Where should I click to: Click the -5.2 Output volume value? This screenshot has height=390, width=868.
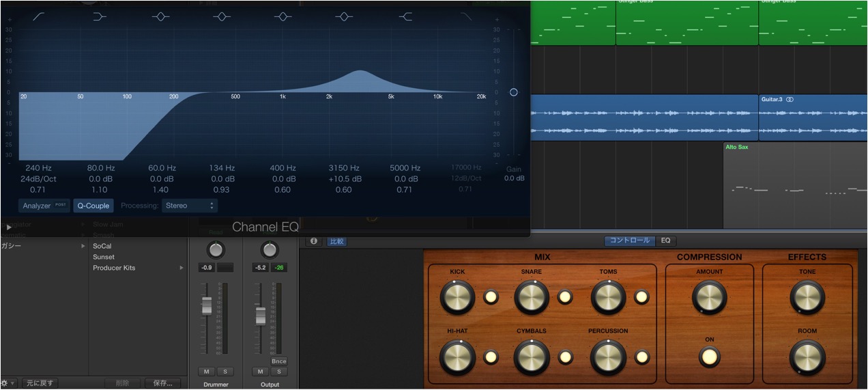pyautogui.click(x=260, y=268)
